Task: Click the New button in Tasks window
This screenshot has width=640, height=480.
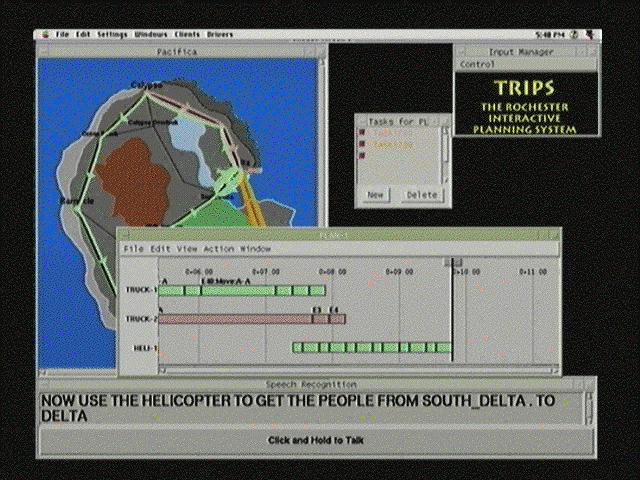Action: 376,195
